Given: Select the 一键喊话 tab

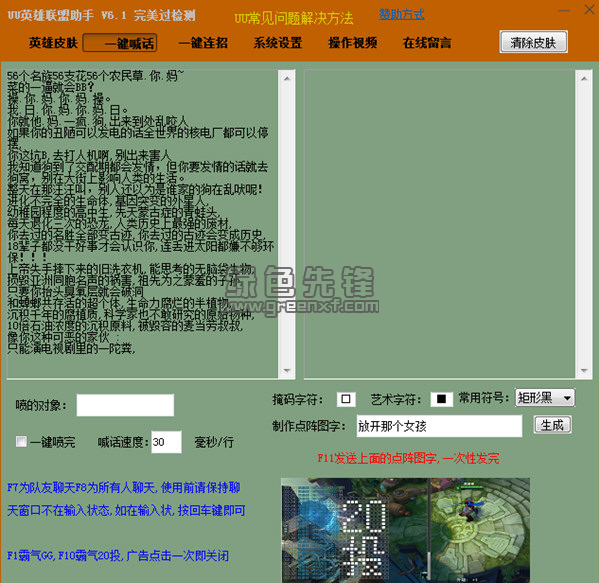Looking at the screenshot, I should coord(120,43).
